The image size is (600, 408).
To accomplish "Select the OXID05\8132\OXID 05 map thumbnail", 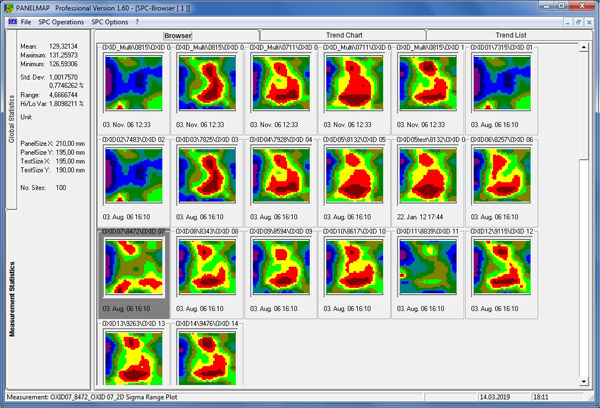I will click(354, 175).
